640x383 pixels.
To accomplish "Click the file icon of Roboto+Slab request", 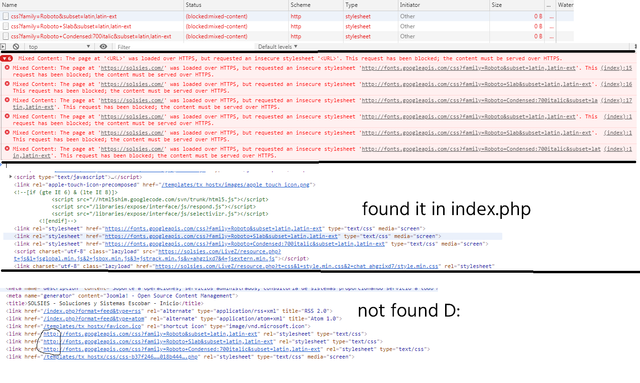I will pyautogui.click(x=6, y=26).
